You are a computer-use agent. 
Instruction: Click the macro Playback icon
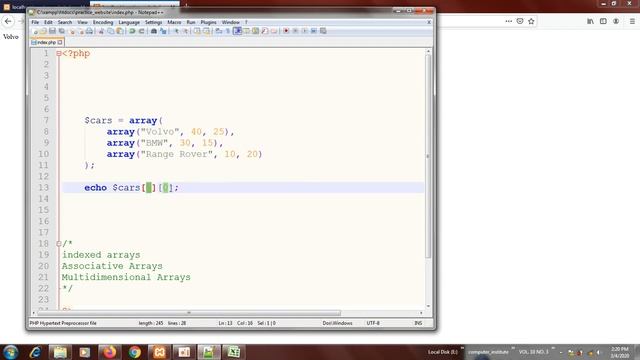pyautogui.click(x=304, y=31)
